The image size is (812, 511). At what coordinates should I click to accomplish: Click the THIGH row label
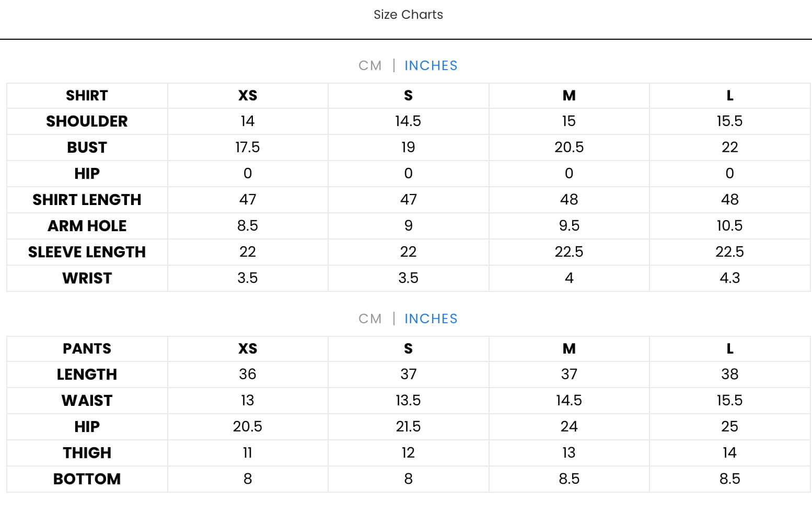pyautogui.click(x=87, y=453)
